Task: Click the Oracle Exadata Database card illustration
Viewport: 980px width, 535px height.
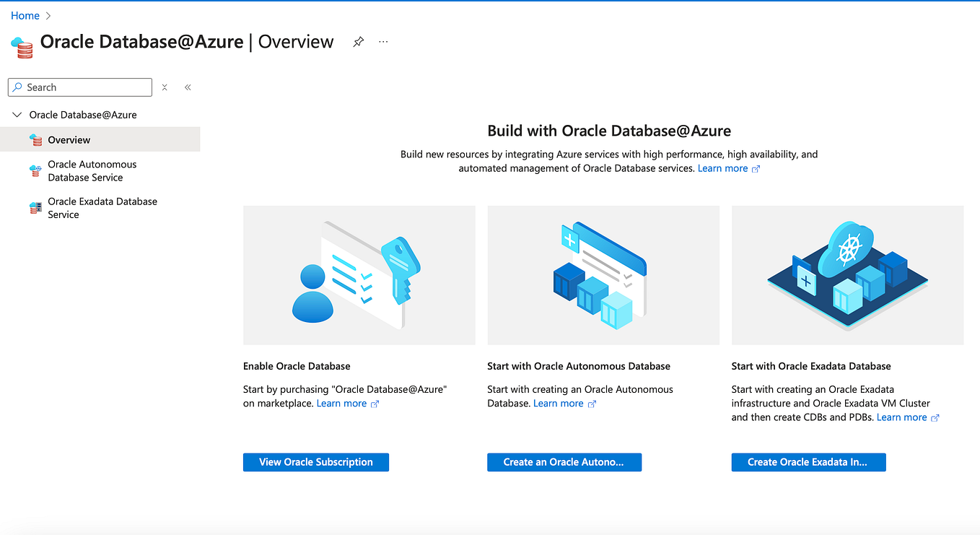Action: tap(847, 274)
